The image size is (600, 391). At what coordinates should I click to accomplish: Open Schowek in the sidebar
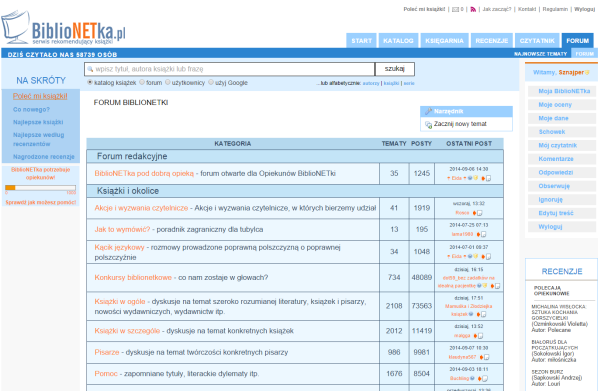click(562, 132)
